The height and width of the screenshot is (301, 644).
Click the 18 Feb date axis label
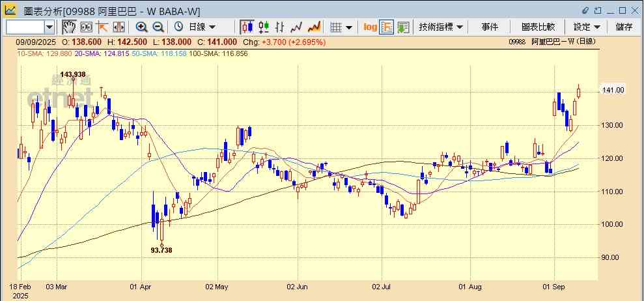pos(21,287)
